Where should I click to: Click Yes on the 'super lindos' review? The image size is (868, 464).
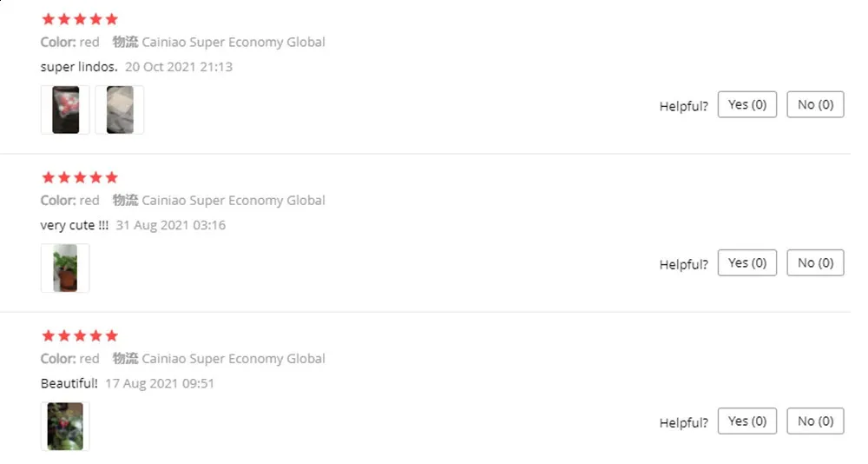[746, 105]
